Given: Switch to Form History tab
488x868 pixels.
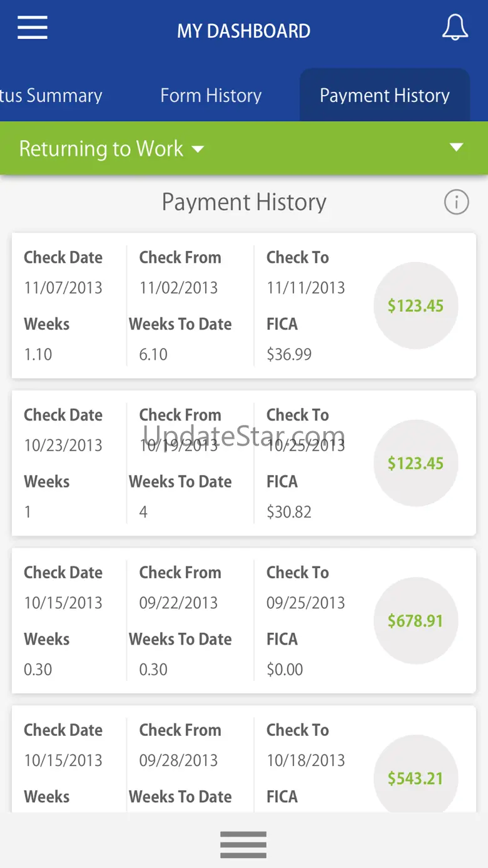Looking at the screenshot, I should 211,95.
